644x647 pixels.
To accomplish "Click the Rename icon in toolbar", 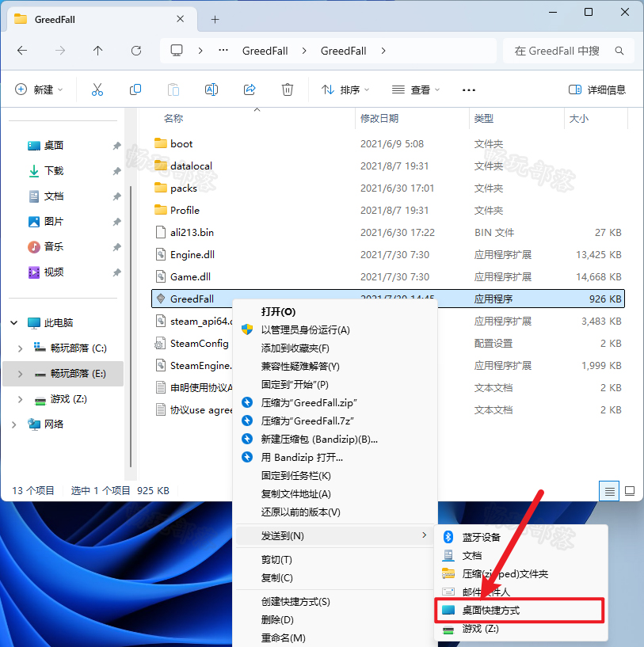I will click(211, 89).
